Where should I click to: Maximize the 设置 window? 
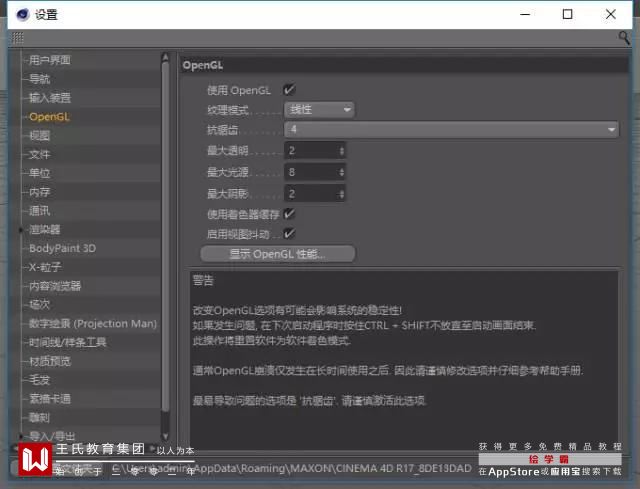567,14
